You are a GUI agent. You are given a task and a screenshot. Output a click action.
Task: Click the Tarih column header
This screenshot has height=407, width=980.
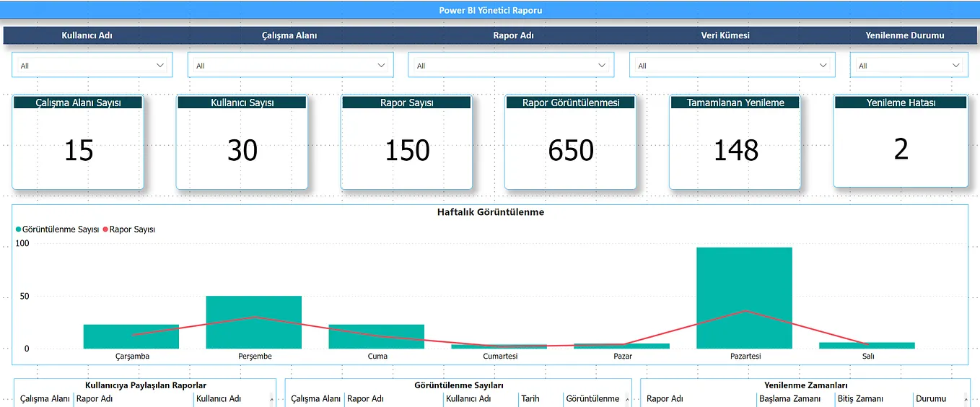[x=530, y=398]
